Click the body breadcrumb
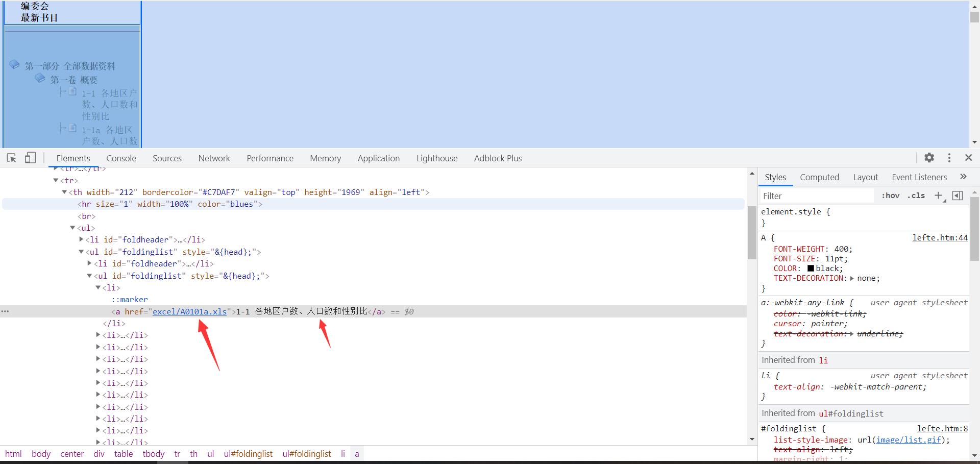 pos(41,454)
